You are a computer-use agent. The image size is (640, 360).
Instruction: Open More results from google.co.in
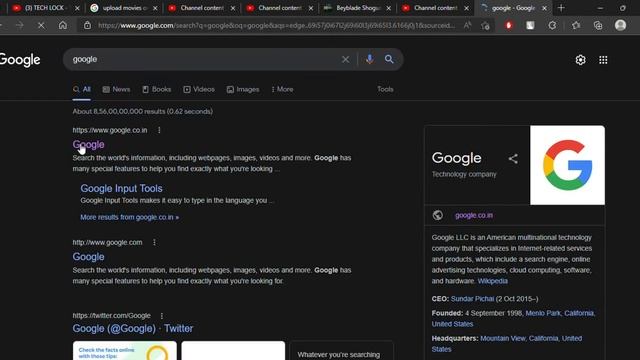(129, 217)
